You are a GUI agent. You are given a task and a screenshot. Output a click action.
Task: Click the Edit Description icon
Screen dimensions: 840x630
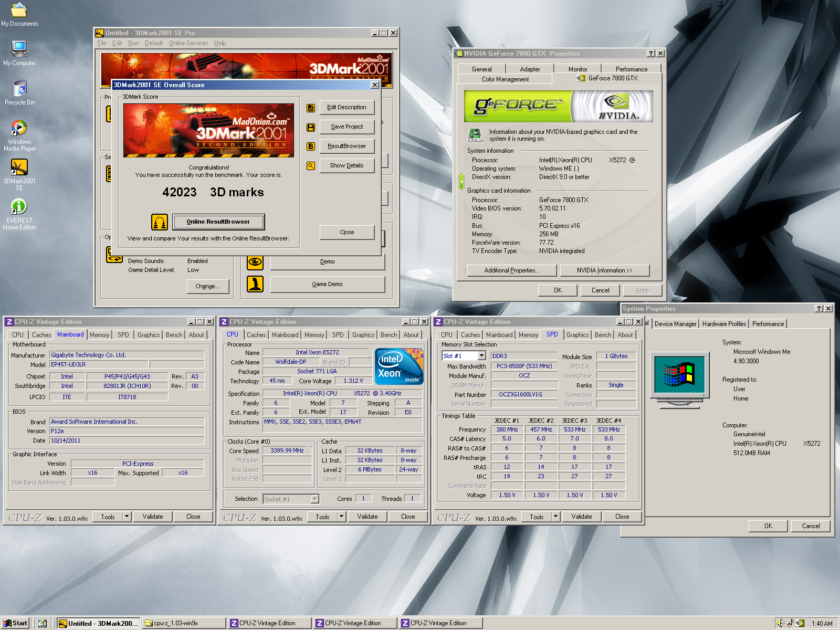311,108
